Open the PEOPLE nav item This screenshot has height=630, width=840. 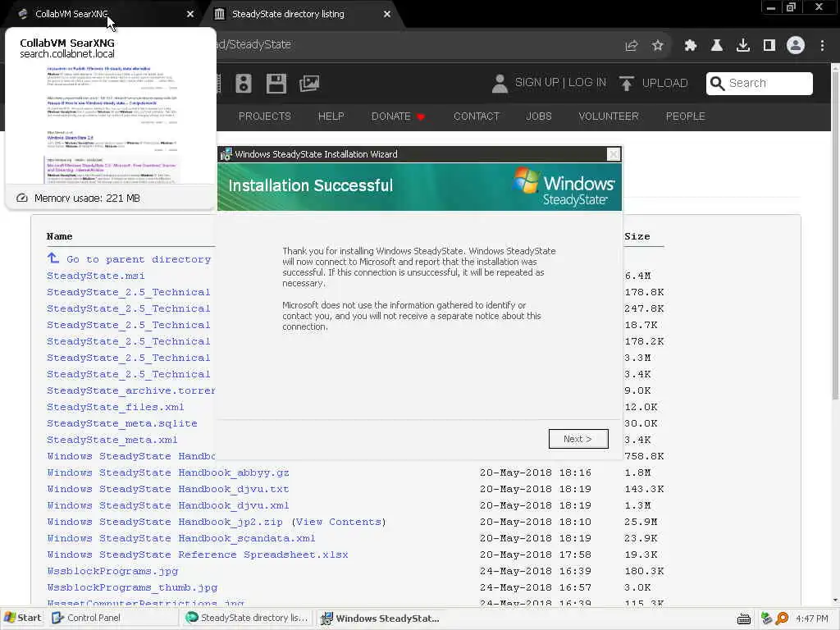pos(685,116)
